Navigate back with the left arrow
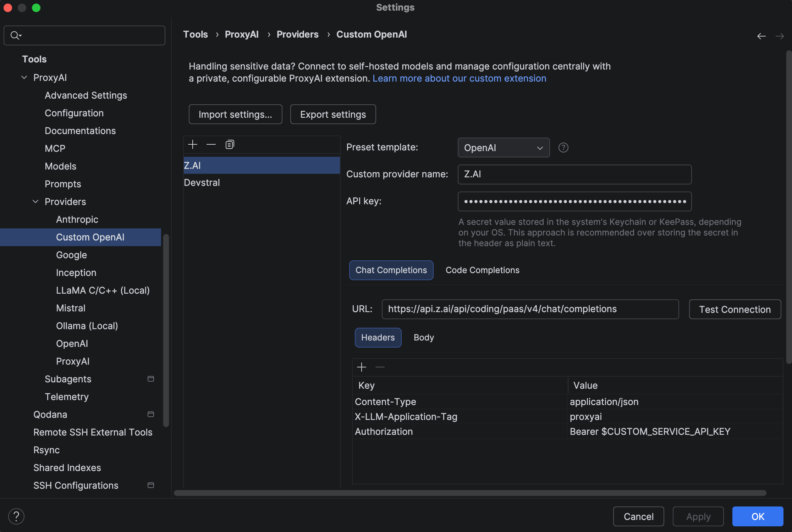792x532 pixels. pos(761,36)
